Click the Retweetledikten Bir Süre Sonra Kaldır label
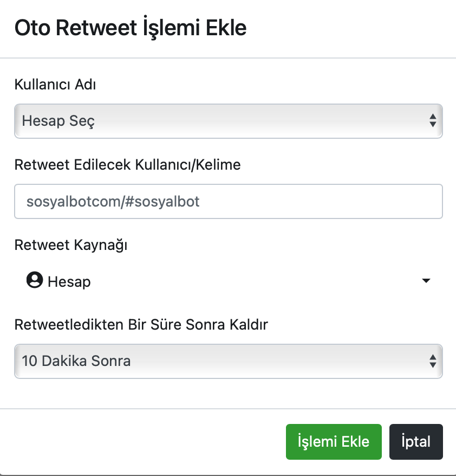456x476 pixels. click(141, 325)
